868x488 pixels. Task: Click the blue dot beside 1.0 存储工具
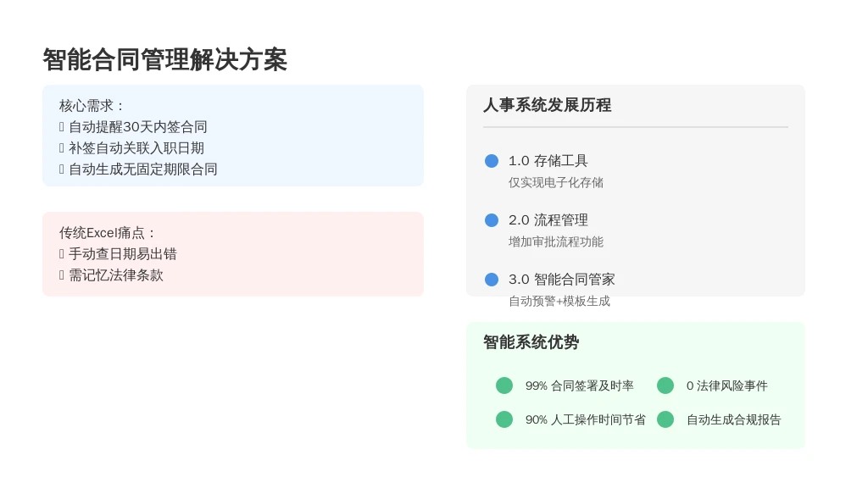[x=491, y=161]
